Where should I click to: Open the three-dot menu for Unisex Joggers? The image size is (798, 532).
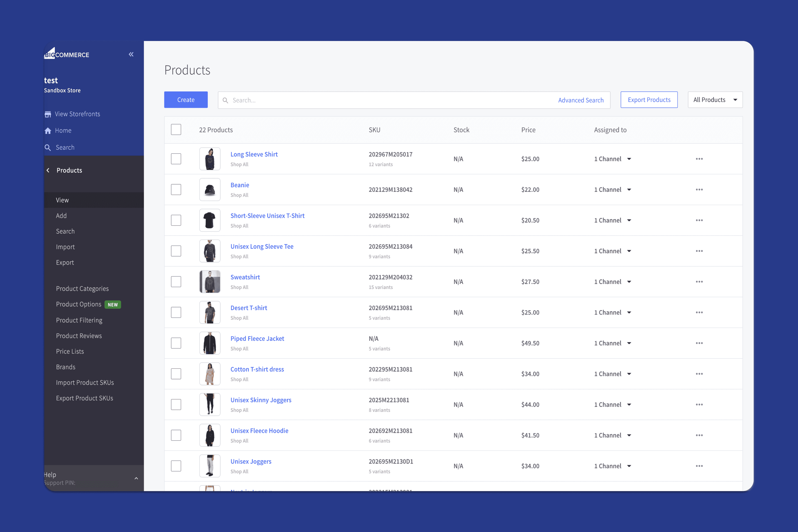pos(699,466)
